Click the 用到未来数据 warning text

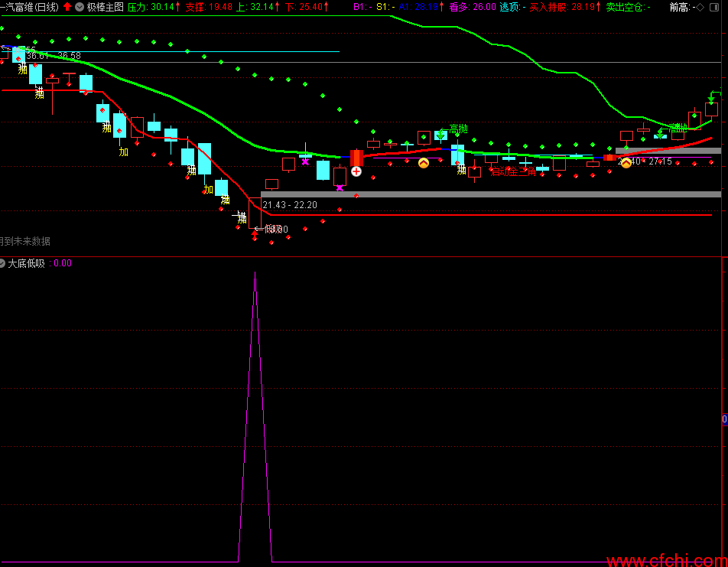coord(24,241)
